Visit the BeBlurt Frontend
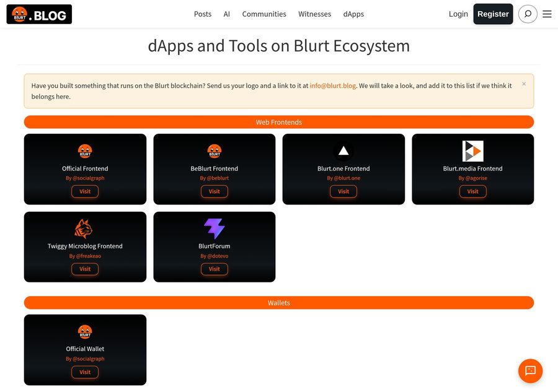Viewport: 558px width, 392px height. coord(215,191)
